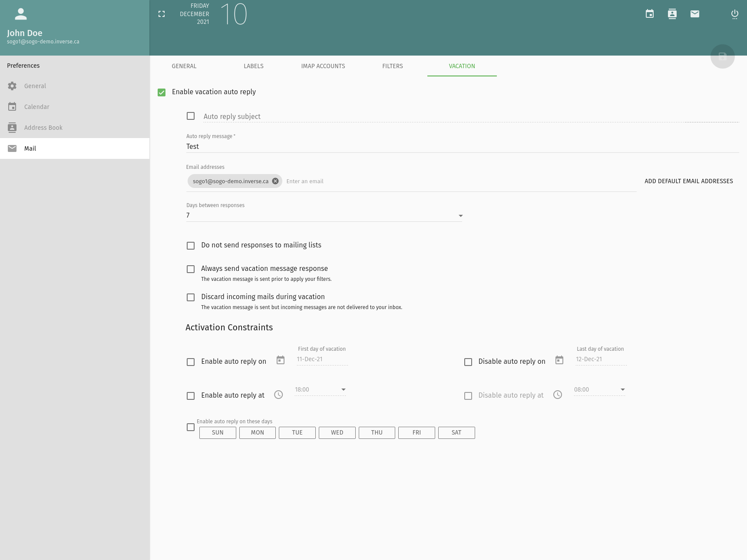
Task: Click the floating save preferences button
Action: (723, 56)
